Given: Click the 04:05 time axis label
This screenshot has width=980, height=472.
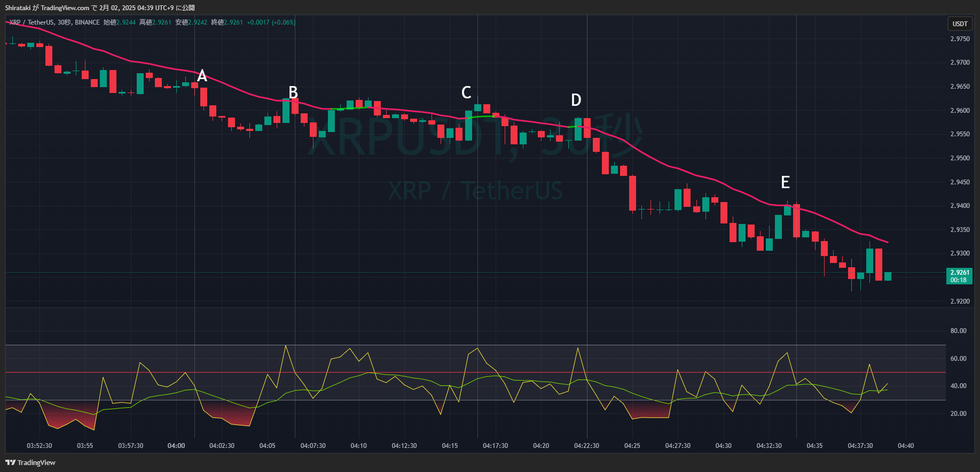Looking at the screenshot, I should click(x=268, y=446).
